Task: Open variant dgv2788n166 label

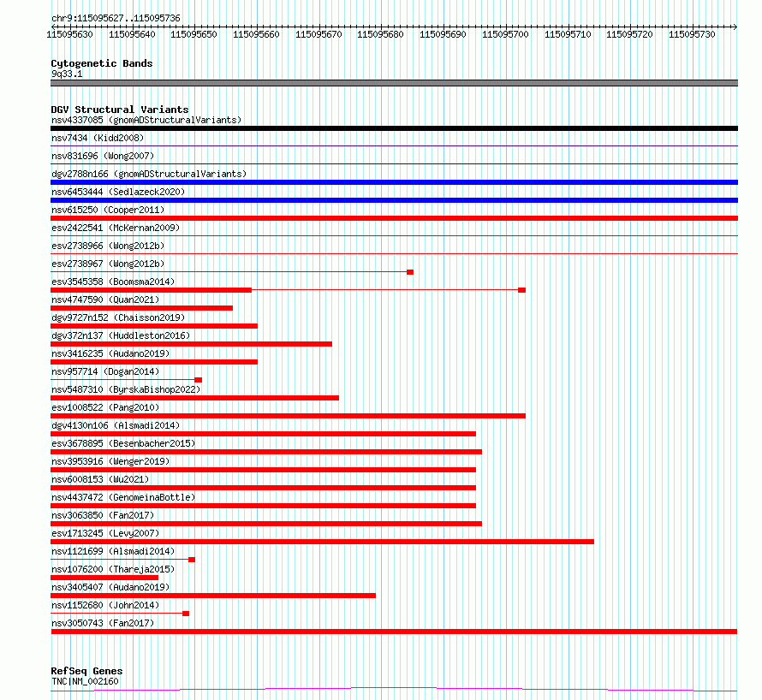Action: pos(149,174)
